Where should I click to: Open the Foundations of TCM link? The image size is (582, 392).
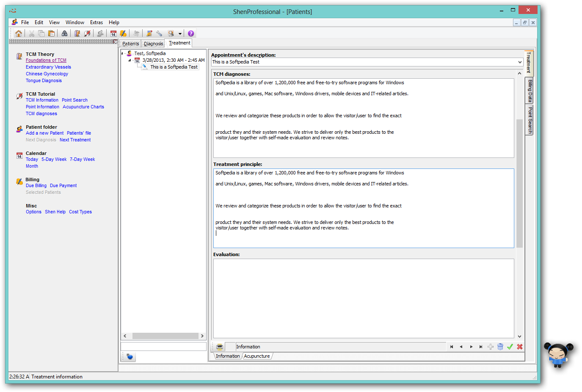pyautogui.click(x=46, y=61)
